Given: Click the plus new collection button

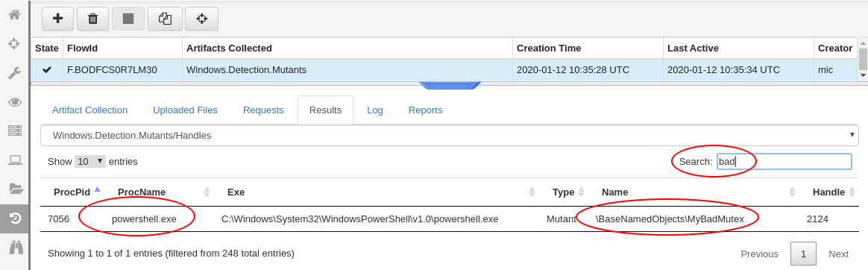Looking at the screenshot, I should click(57, 19).
